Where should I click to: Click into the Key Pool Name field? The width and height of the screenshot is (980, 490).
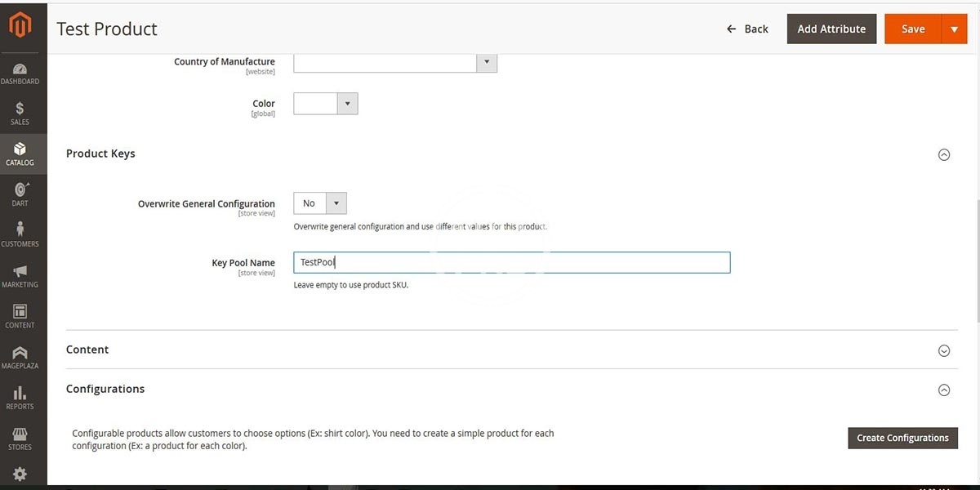[x=511, y=262]
